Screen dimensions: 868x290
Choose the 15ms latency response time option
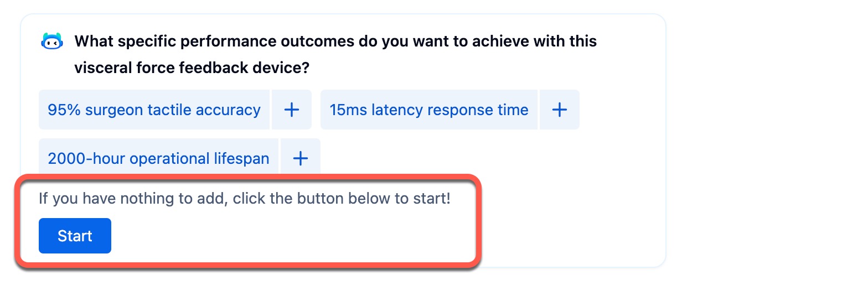point(428,110)
